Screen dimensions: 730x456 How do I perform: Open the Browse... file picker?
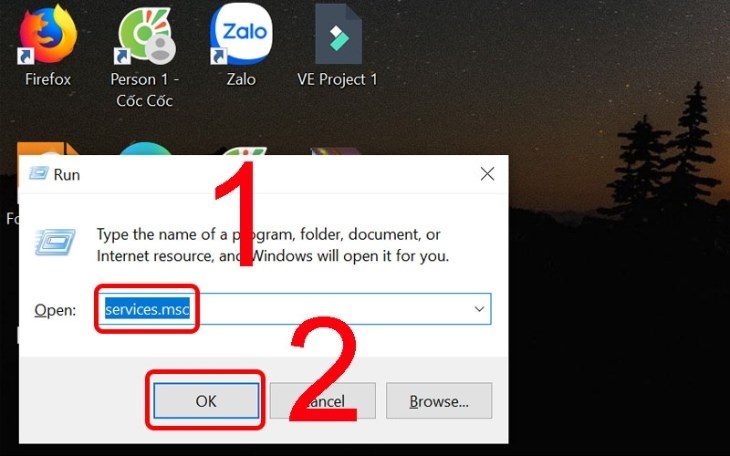(x=439, y=401)
